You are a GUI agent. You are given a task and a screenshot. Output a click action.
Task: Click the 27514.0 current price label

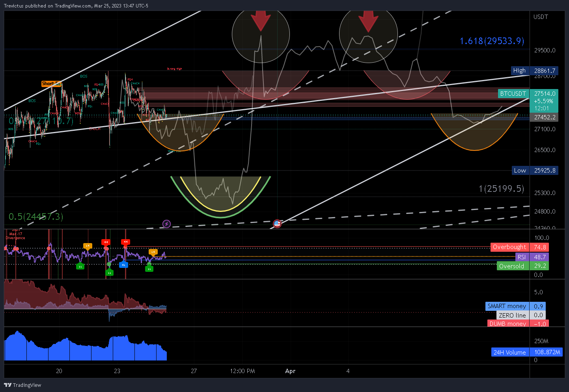pos(545,94)
